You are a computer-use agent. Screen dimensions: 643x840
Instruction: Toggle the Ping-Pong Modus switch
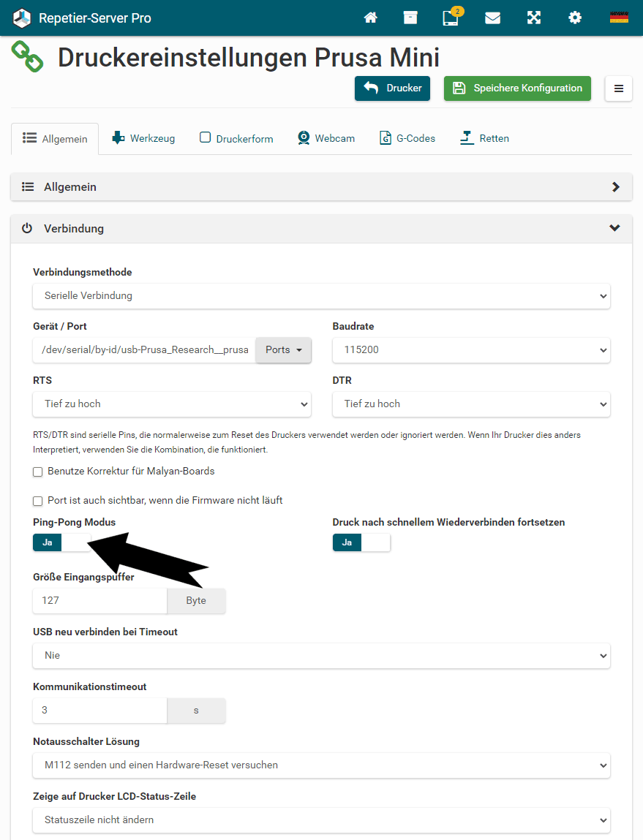pyautogui.click(x=62, y=542)
